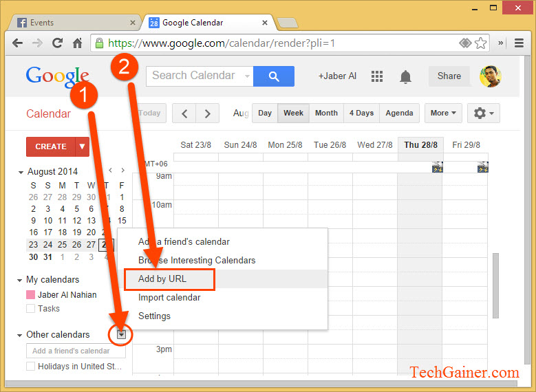Click the blue search magnifier button
The image size is (536, 392).
pyautogui.click(x=273, y=76)
